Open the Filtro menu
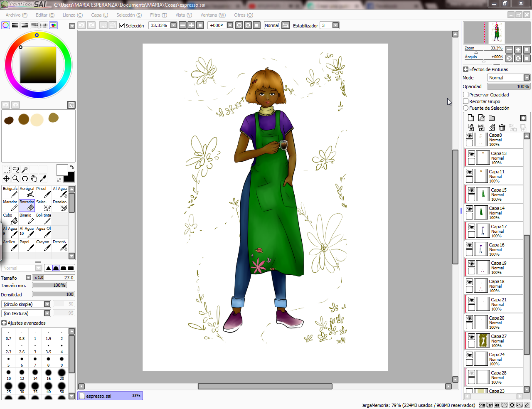This screenshot has height=409, width=532. 158,15
